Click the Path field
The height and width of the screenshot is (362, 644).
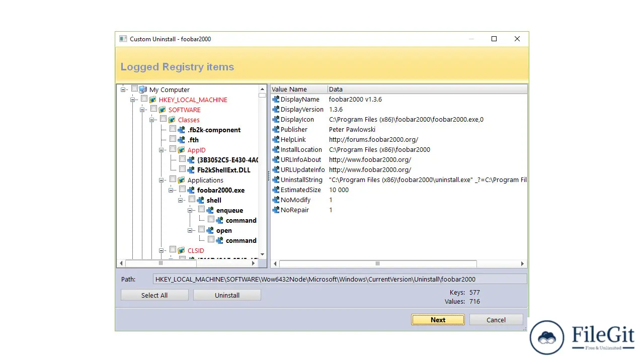(340, 279)
